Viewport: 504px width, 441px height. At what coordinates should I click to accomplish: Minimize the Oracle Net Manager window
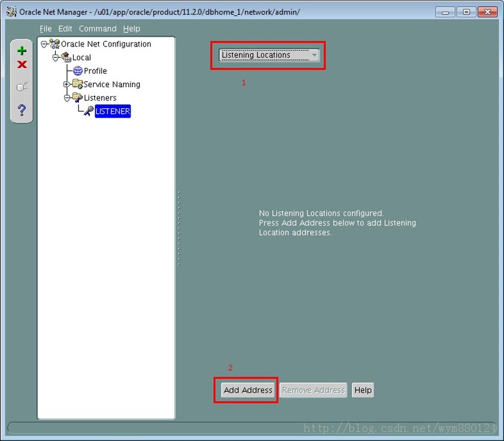tap(445, 12)
